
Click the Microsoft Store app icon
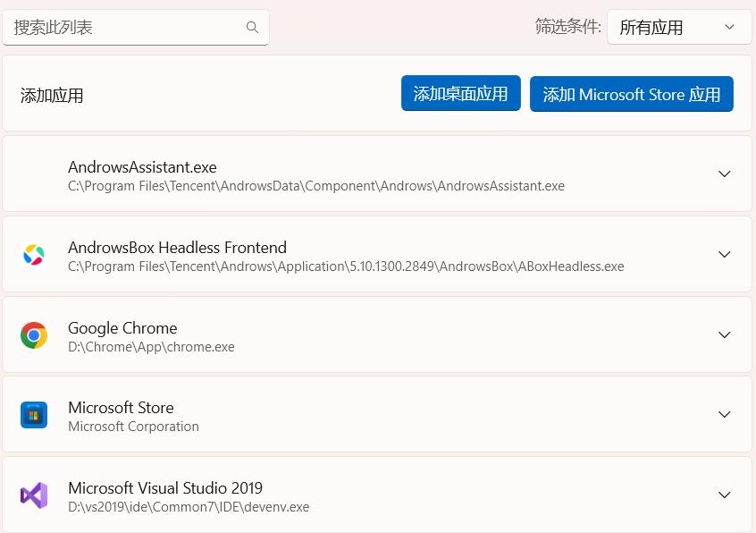(34, 415)
